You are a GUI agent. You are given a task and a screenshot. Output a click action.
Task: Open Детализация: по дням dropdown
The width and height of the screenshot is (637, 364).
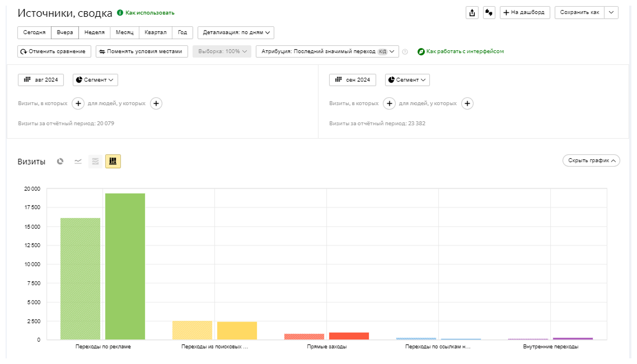click(x=236, y=32)
